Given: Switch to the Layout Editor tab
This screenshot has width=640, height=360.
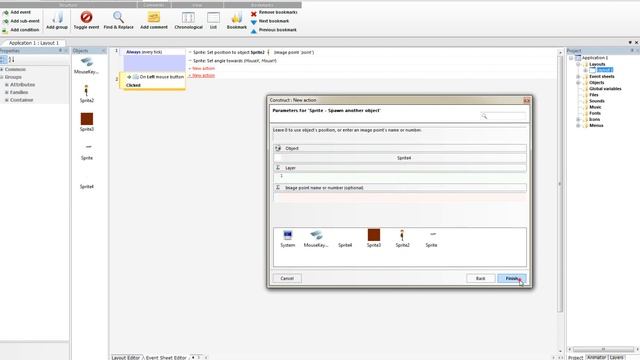Looking at the screenshot, I should [x=126, y=358].
